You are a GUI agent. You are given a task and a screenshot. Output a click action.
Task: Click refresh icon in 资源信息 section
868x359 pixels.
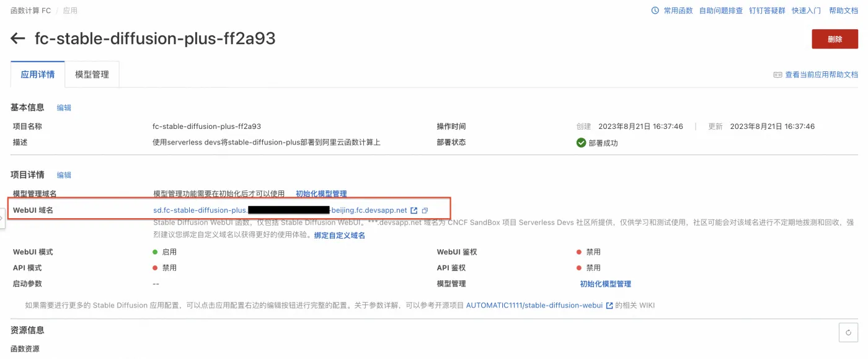click(x=848, y=333)
